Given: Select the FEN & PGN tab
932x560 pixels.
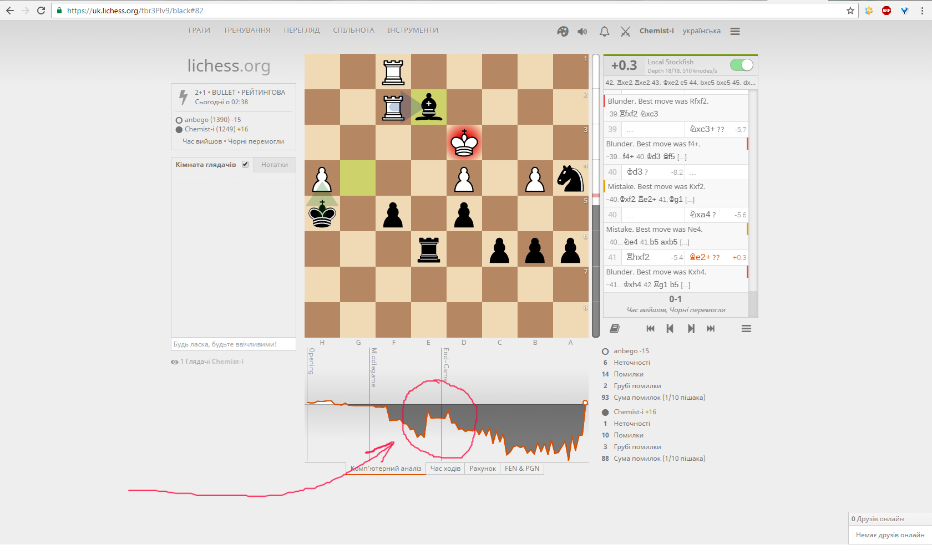Looking at the screenshot, I should click(521, 469).
